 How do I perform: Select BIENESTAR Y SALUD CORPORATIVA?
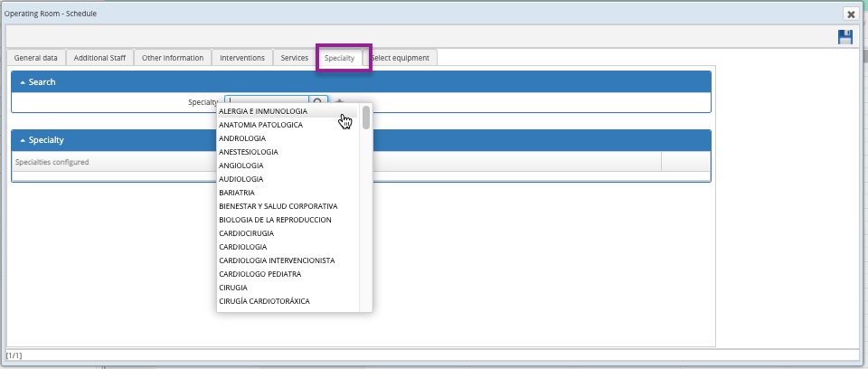(x=288, y=207)
